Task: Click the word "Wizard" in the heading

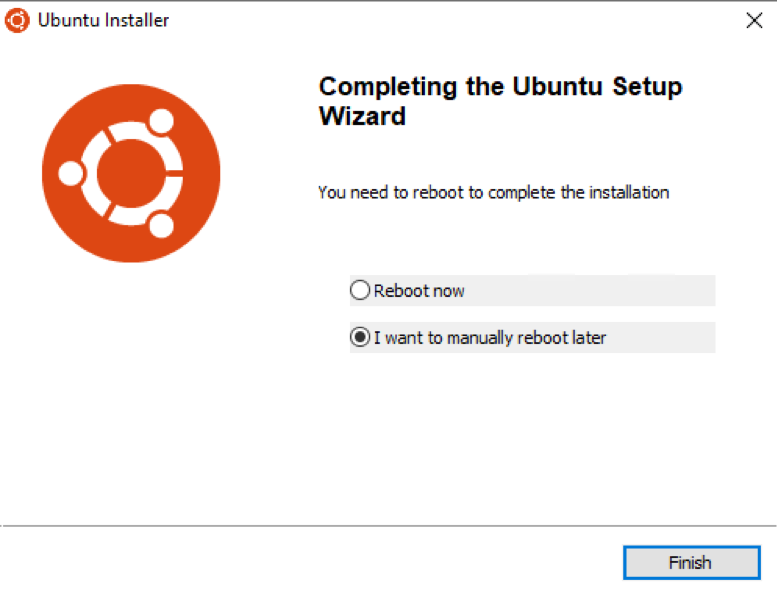Action: [x=362, y=116]
